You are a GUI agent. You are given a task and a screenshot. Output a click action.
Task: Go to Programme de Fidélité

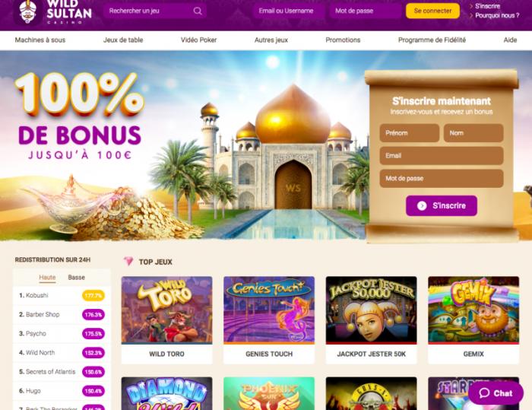coord(432,40)
